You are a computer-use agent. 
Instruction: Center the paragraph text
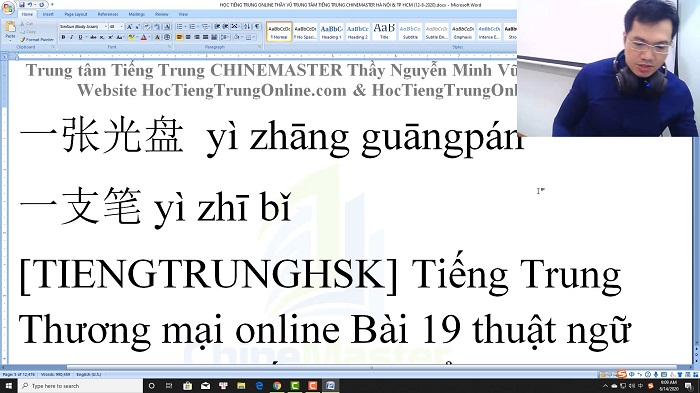(188, 37)
